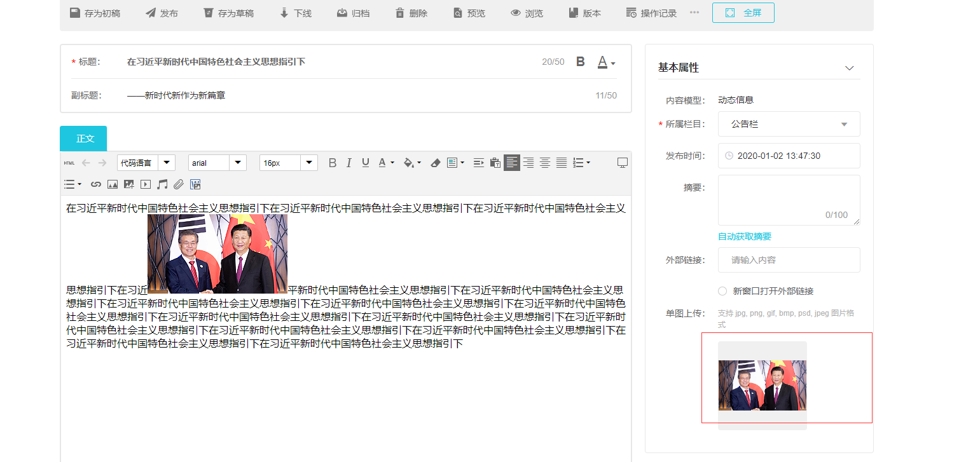Take the article offline with 下线
This screenshot has height=462, width=980.
(x=296, y=13)
